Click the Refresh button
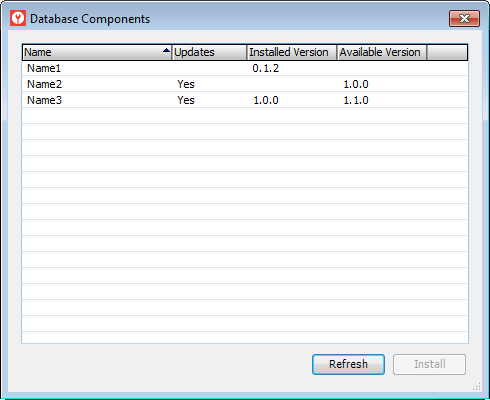 [348, 364]
